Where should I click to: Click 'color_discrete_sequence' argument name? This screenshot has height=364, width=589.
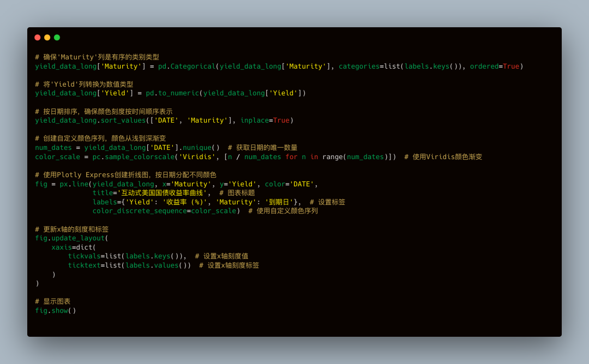coord(140,211)
